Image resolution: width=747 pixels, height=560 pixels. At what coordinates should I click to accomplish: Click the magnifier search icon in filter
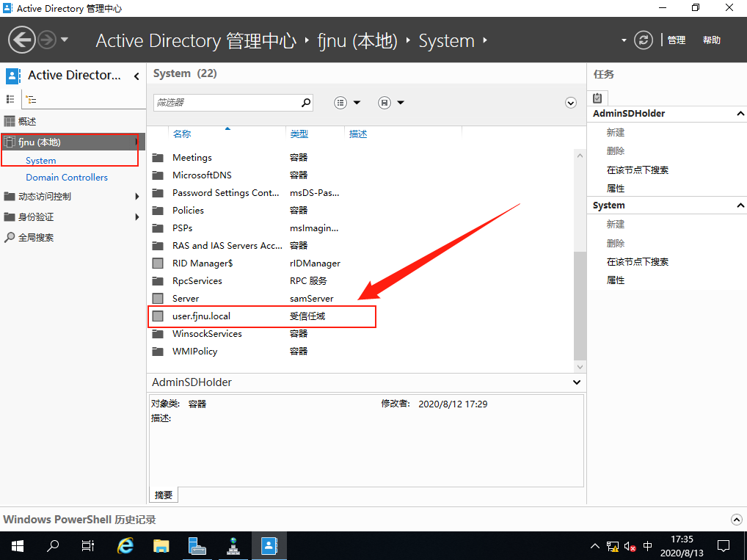[x=306, y=103]
